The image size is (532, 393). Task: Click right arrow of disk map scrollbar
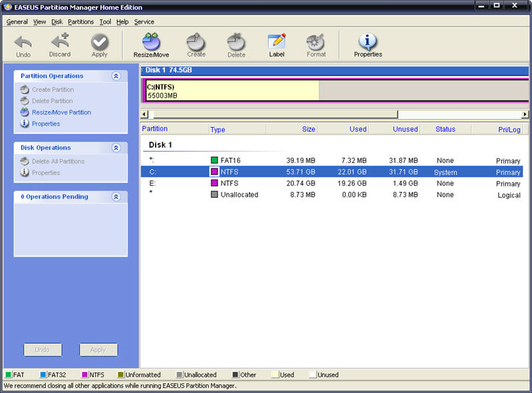525,114
